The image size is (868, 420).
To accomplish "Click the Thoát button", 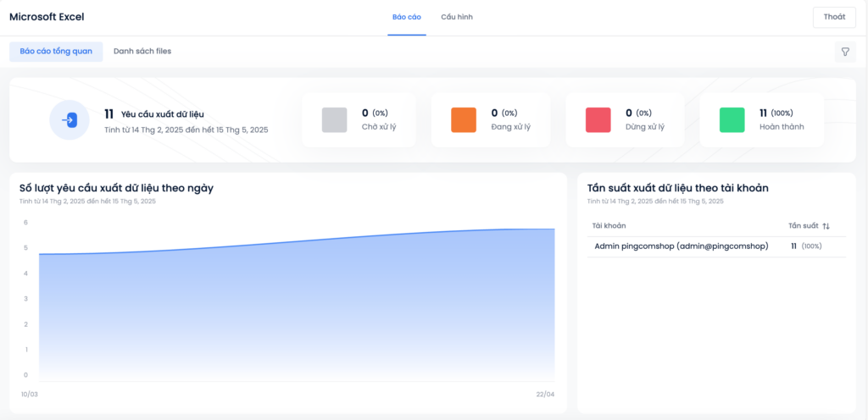I will 834,17.
